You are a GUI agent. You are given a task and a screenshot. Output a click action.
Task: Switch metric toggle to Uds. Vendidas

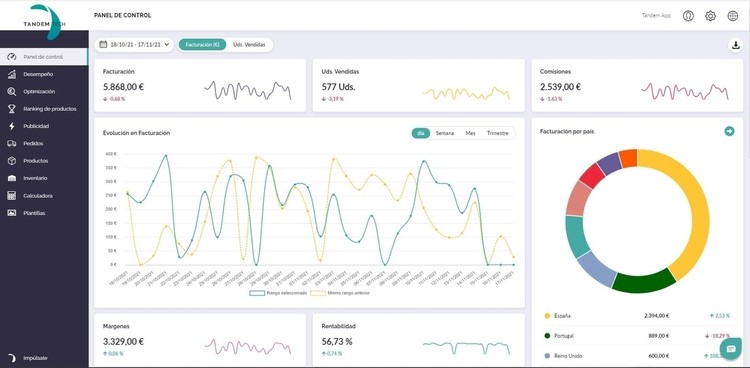point(249,45)
